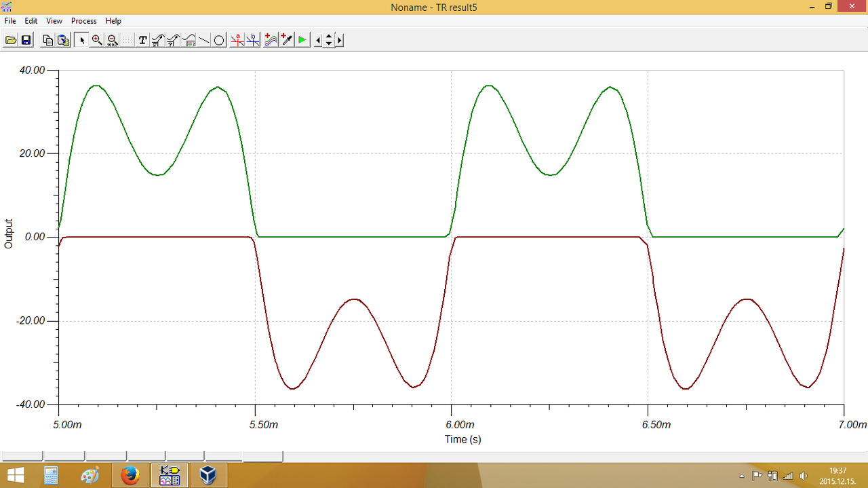
Task: Click the up-down arrows stepper
Action: coord(329,40)
